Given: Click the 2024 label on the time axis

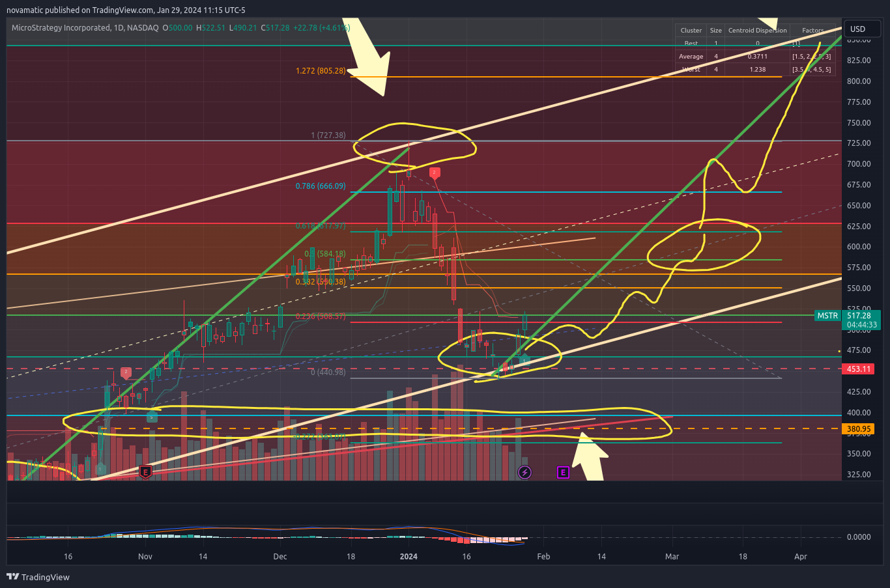Looking at the screenshot, I should (x=409, y=557).
